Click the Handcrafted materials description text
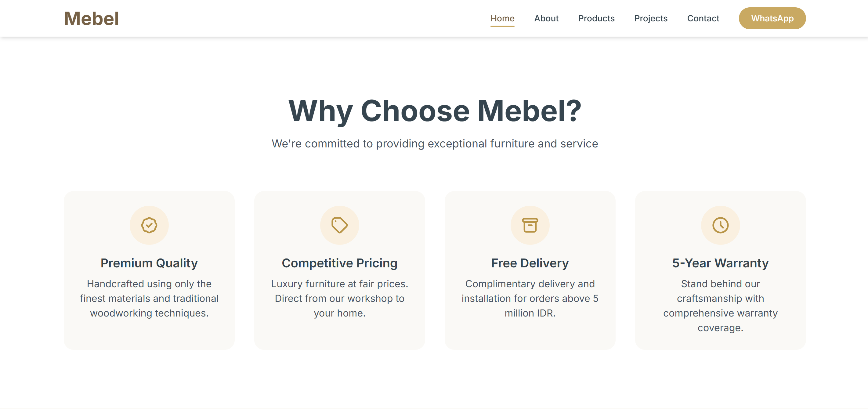Image resolution: width=868 pixels, height=409 pixels. tap(149, 299)
